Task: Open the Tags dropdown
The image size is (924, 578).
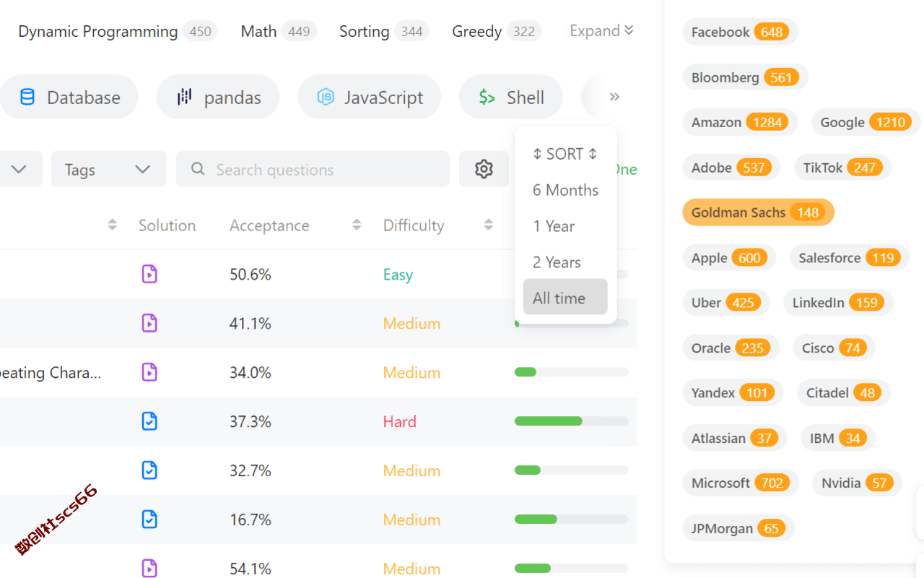Action: coord(108,169)
